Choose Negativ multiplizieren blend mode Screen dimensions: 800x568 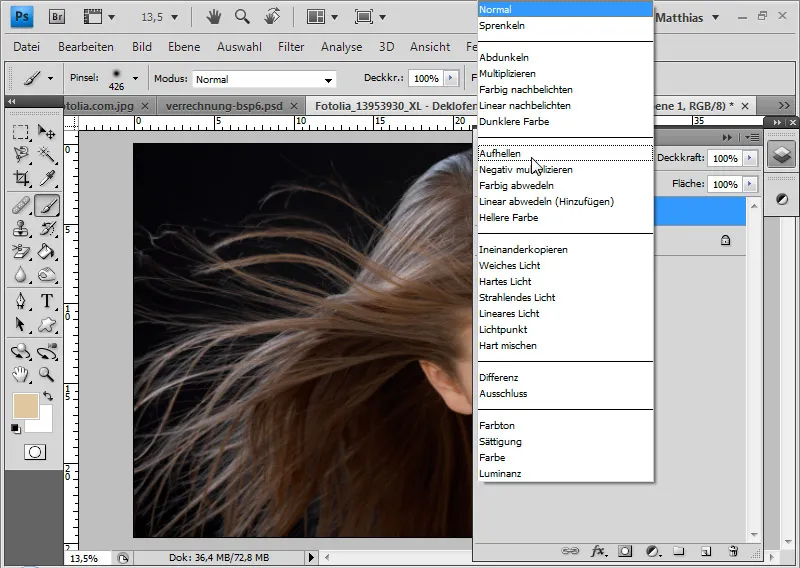pyautogui.click(x=565, y=169)
